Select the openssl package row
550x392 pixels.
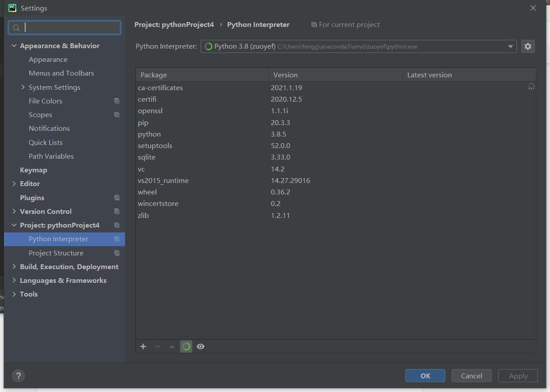pyautogui.click(x=336, y=110)
